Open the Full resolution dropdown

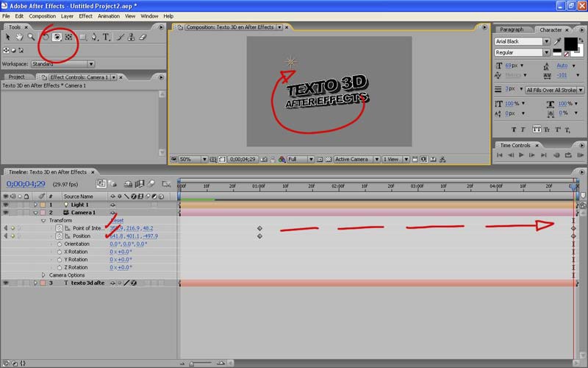(x=301, y=159)
